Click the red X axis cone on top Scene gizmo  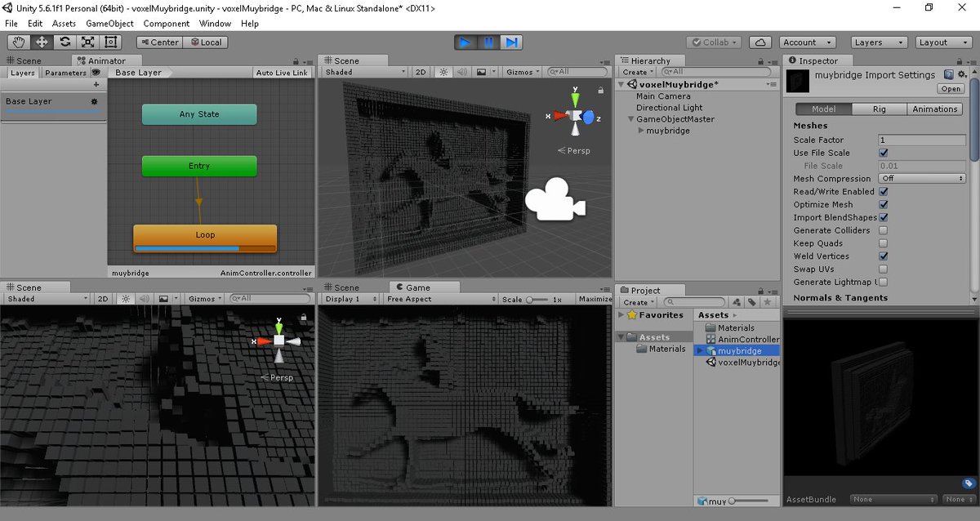(x=560, y=116)
